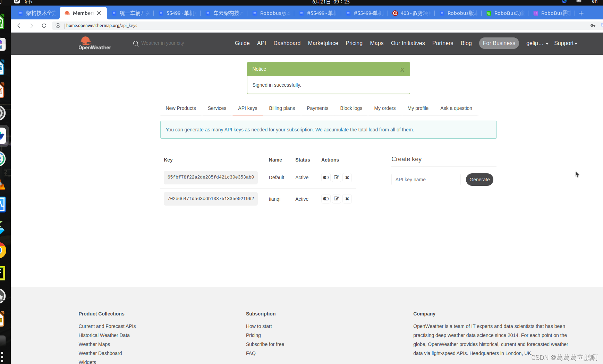
Task: Expand the Support dropdown menu
Action: coord(566,43)
